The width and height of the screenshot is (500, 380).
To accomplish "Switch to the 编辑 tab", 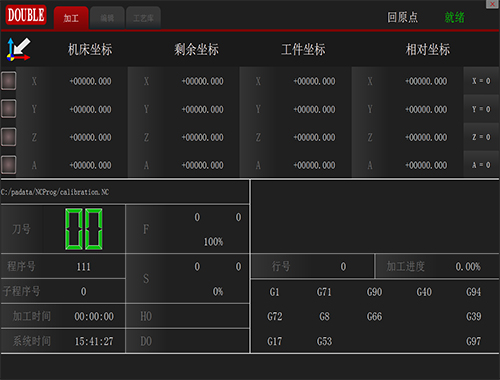I will click(107, 18).
